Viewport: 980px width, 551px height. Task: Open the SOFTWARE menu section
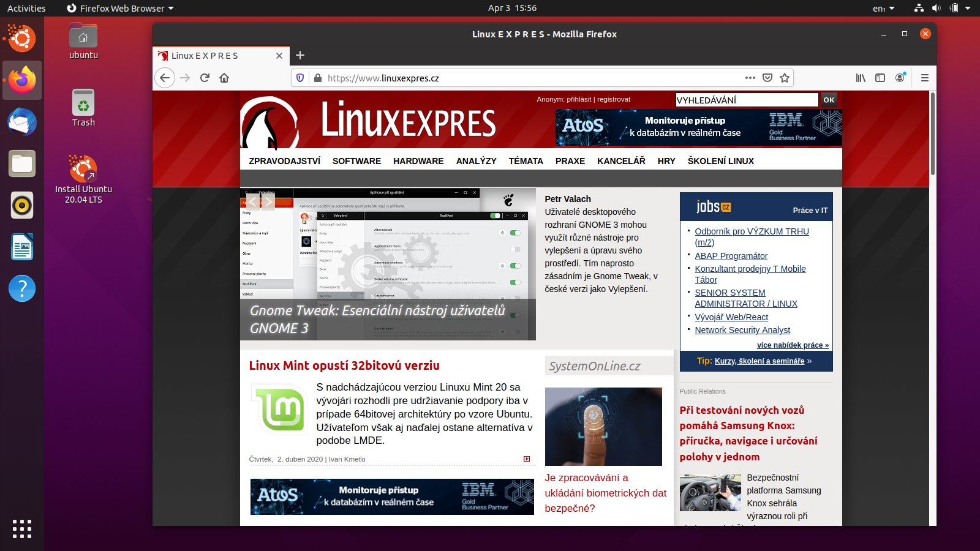pyautogui.click(x=356, y=161)
